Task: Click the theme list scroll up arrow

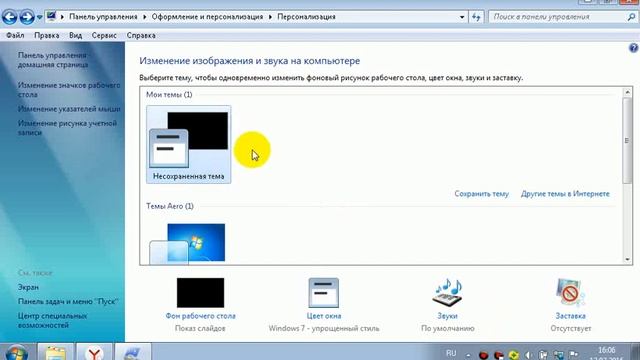Action: (627, 92)
